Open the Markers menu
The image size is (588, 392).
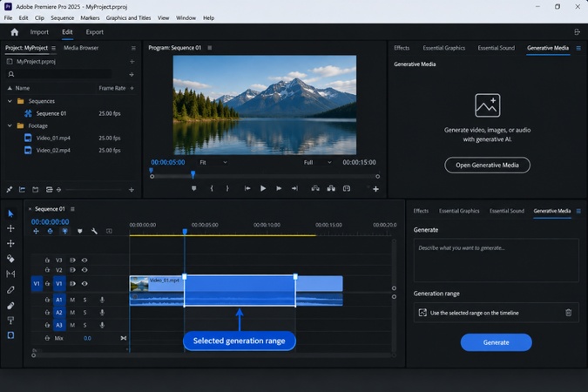(90, 18)
